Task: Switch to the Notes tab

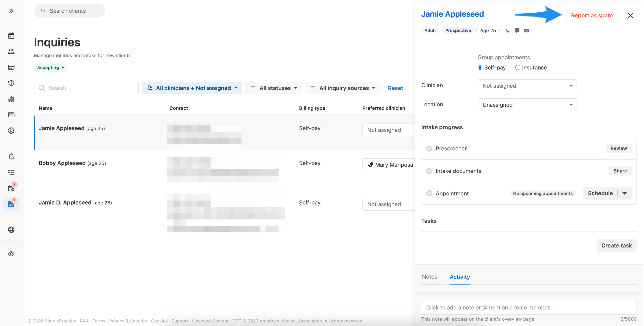Action: (x=429, y=277)
